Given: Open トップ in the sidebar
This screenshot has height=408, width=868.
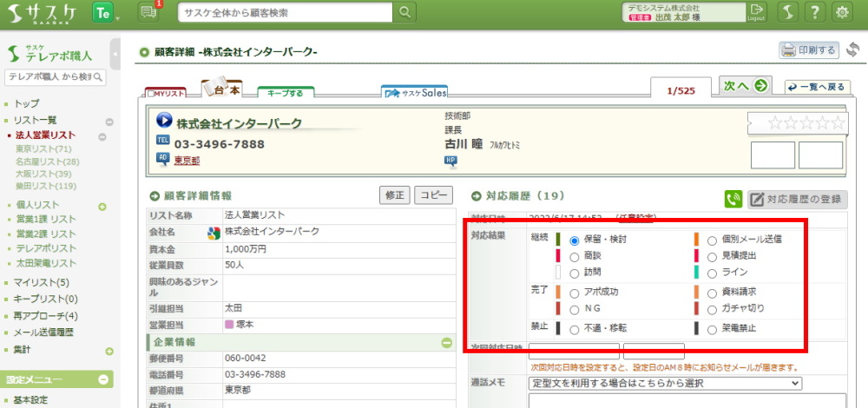Looking at the screenshot, I should [x=27, y=103].
